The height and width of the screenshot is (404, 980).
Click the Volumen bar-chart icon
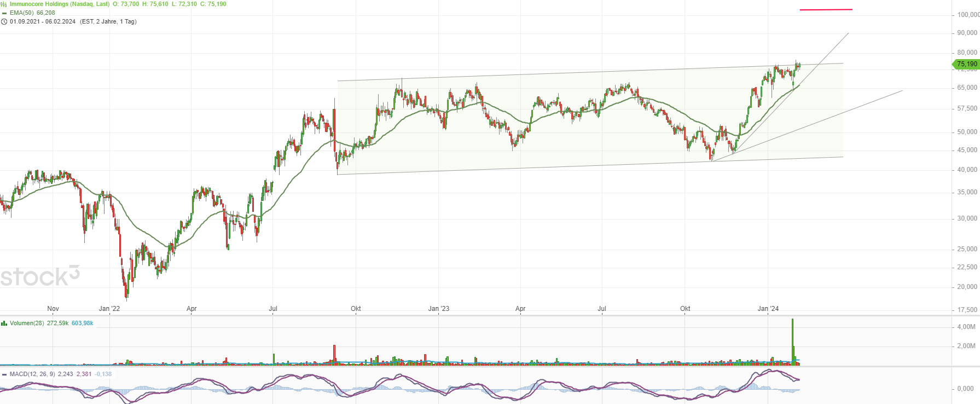point(4,324)
